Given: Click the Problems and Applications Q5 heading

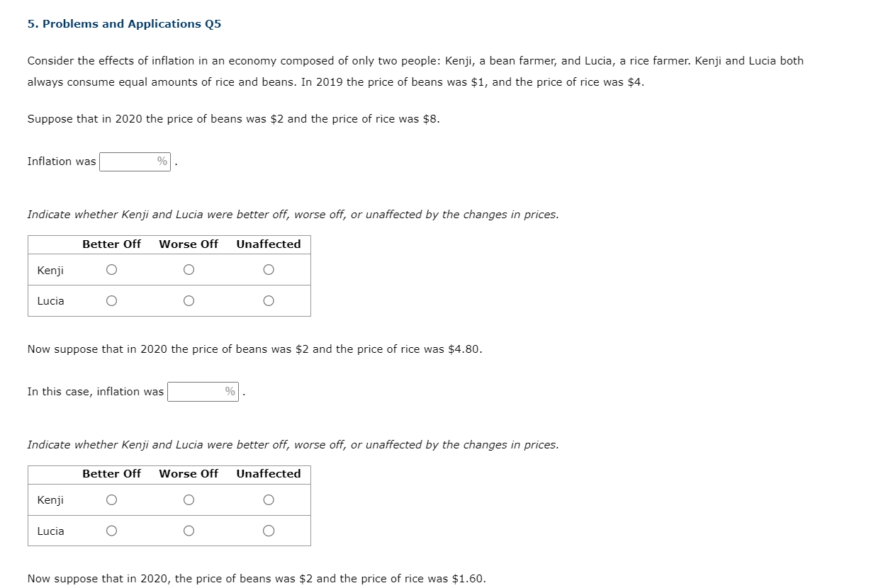Looking at the screenshot, I should pos(125,23).
